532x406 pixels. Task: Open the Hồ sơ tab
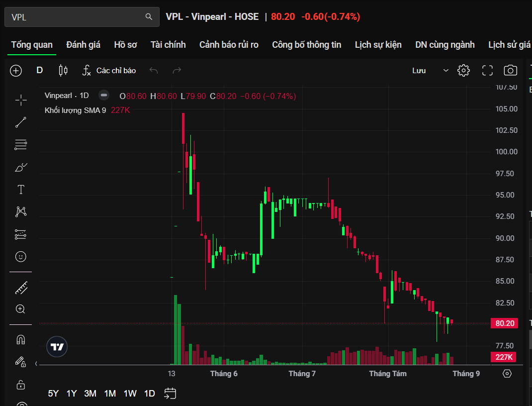coord(125,45)
